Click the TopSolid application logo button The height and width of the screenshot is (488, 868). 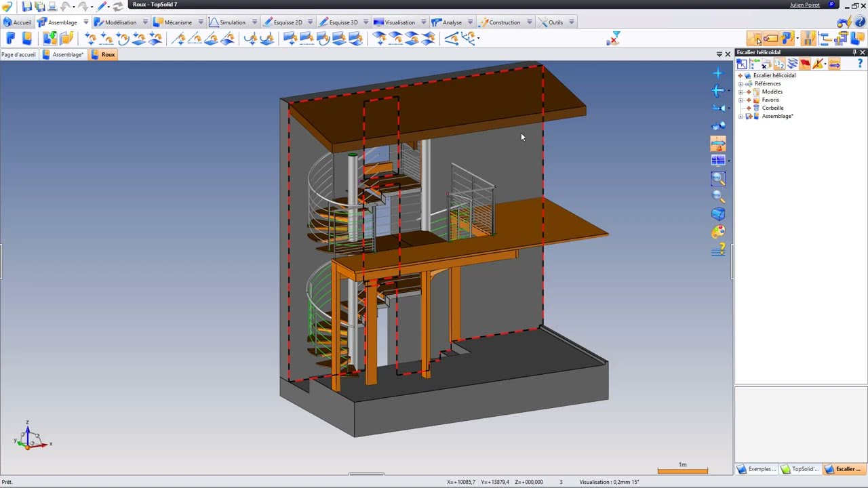[x=7, y=6]
